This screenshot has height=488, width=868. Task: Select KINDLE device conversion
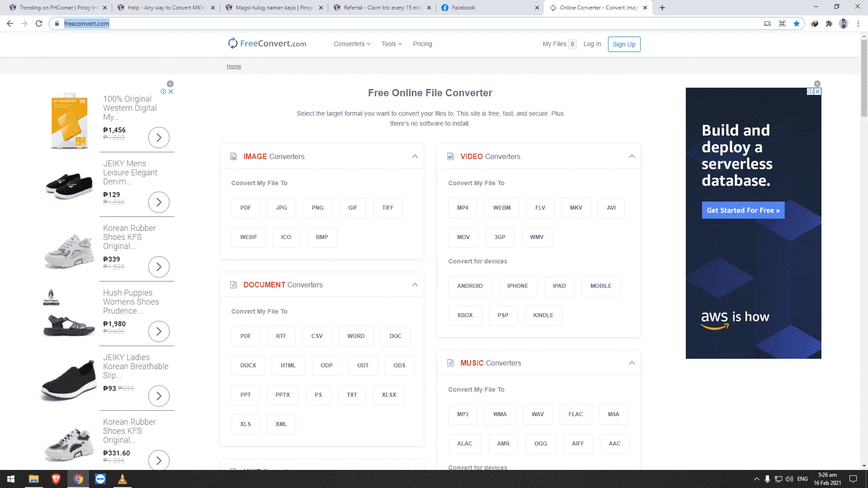point(543,315)
